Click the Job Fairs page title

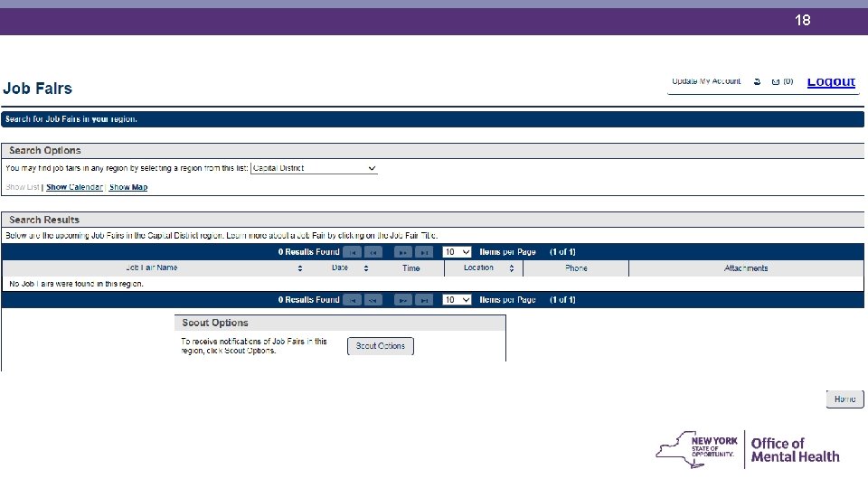coord(38,89)
